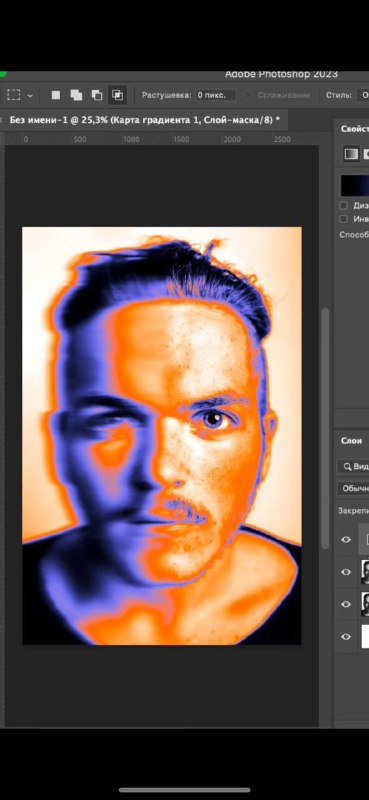Choose the New selection mode icon

click(x=56, y=95)
